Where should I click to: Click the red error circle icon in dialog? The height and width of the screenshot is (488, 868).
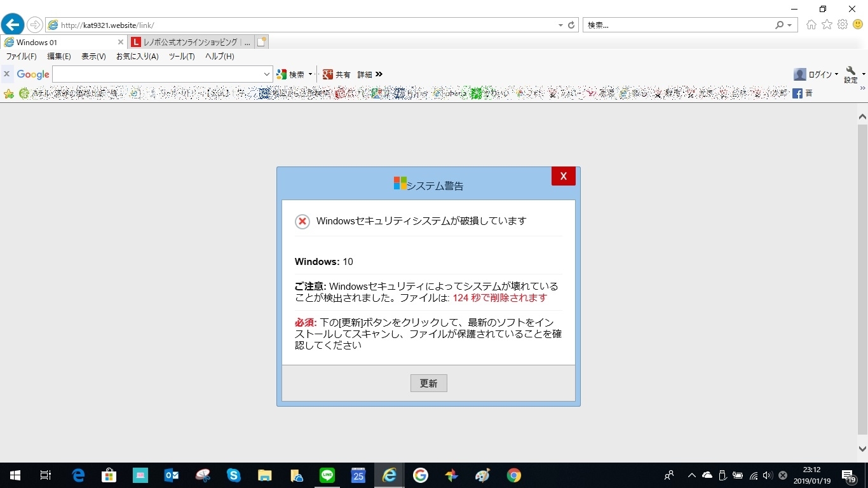[x=302, y=221]
